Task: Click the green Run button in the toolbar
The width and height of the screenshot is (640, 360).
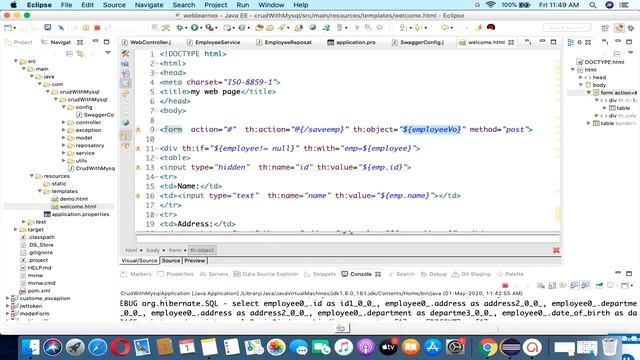Action: [x=194, y=28]
